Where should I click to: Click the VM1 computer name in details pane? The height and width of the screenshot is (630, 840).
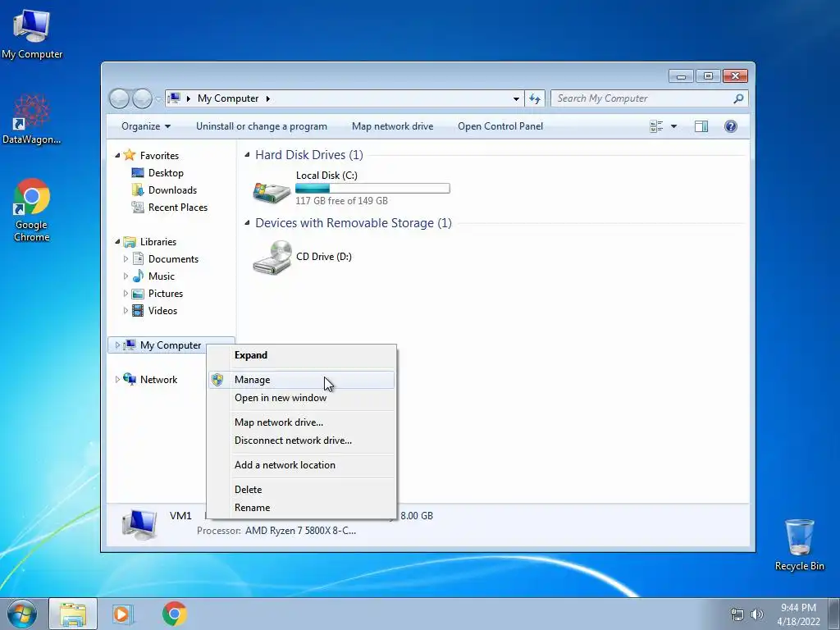tap(180, 516)
